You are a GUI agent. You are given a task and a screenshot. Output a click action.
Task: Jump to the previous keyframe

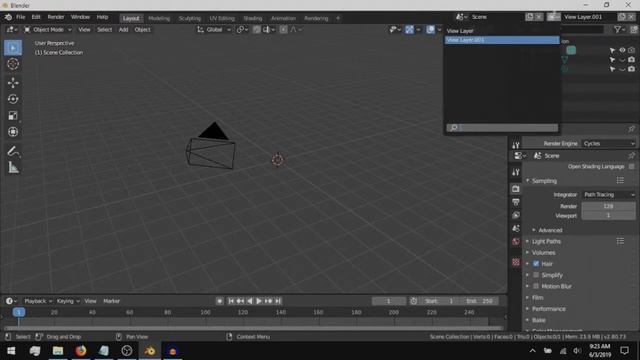(240, 301)
